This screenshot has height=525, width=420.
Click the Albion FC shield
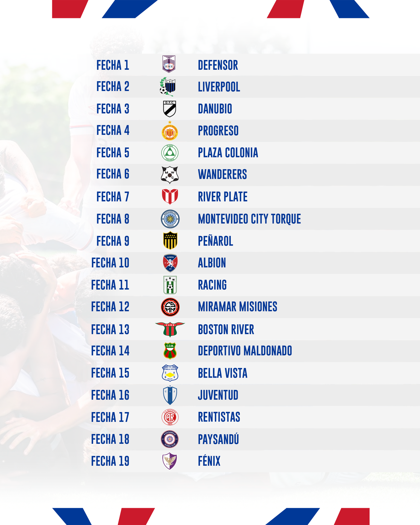(x=170, y=263)
